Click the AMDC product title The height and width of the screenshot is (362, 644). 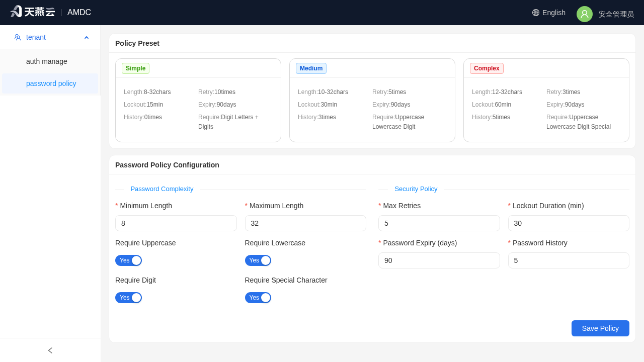click(79, 13)
